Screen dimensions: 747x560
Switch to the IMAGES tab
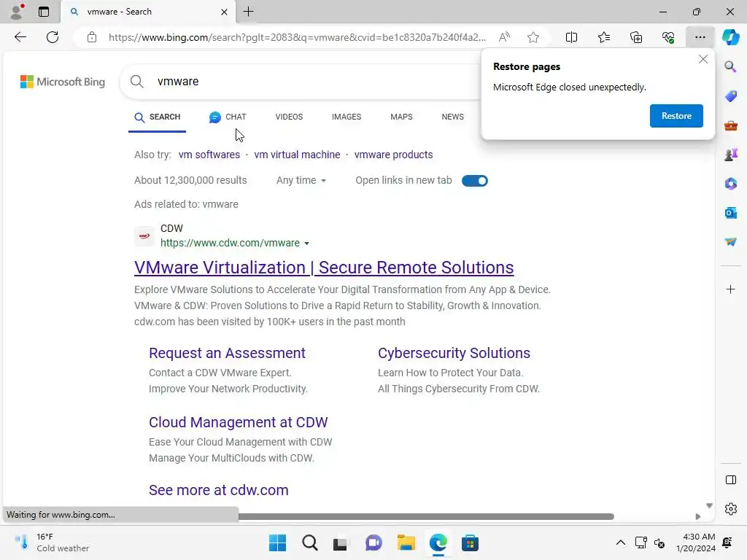[347, 117]
